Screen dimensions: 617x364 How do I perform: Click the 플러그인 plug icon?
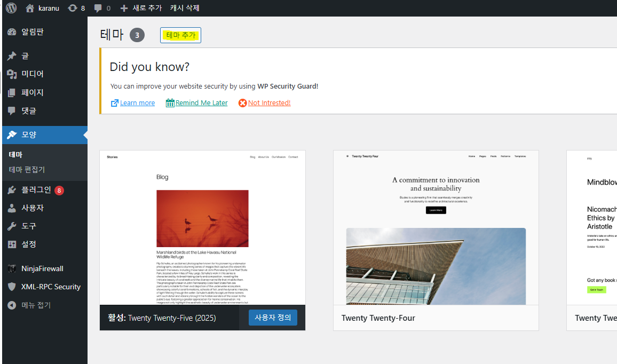[12, 190]
